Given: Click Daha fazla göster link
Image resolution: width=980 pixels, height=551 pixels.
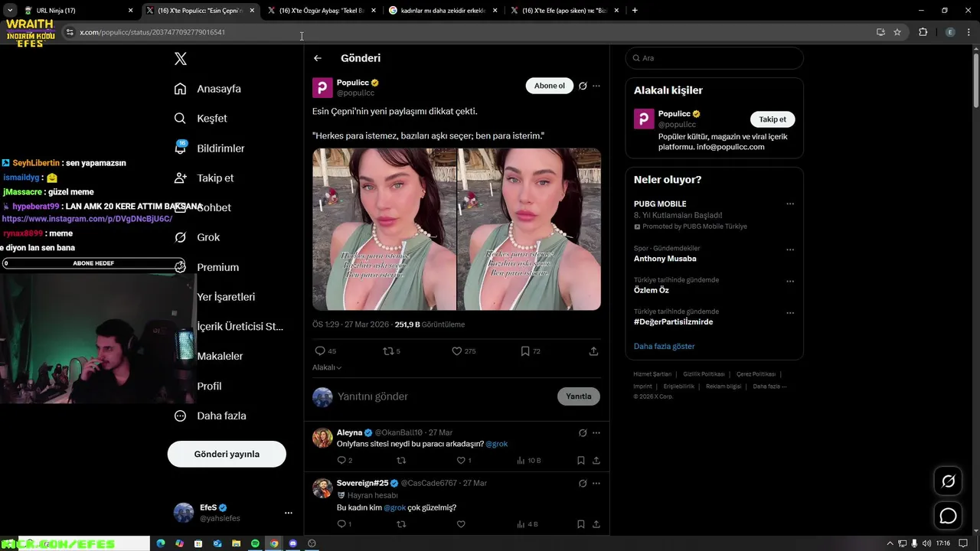Looking at the screenshot, I should [x=664, y=347].
